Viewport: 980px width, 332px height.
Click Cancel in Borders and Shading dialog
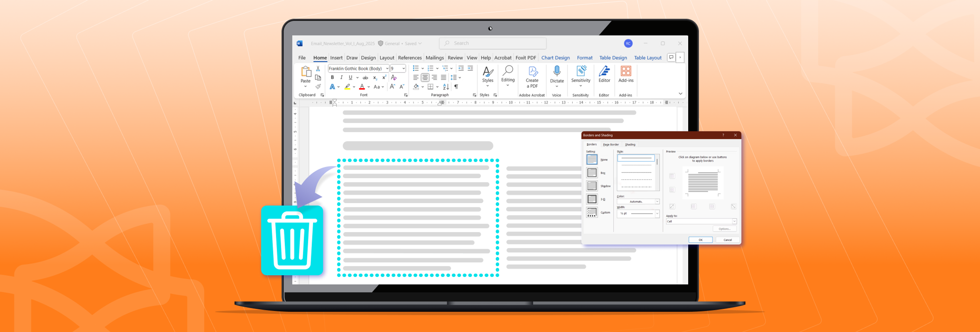point(727,240)
